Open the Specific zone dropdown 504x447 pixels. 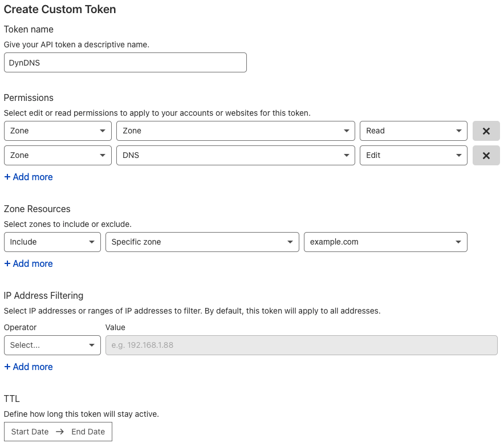tap(202, 242)
